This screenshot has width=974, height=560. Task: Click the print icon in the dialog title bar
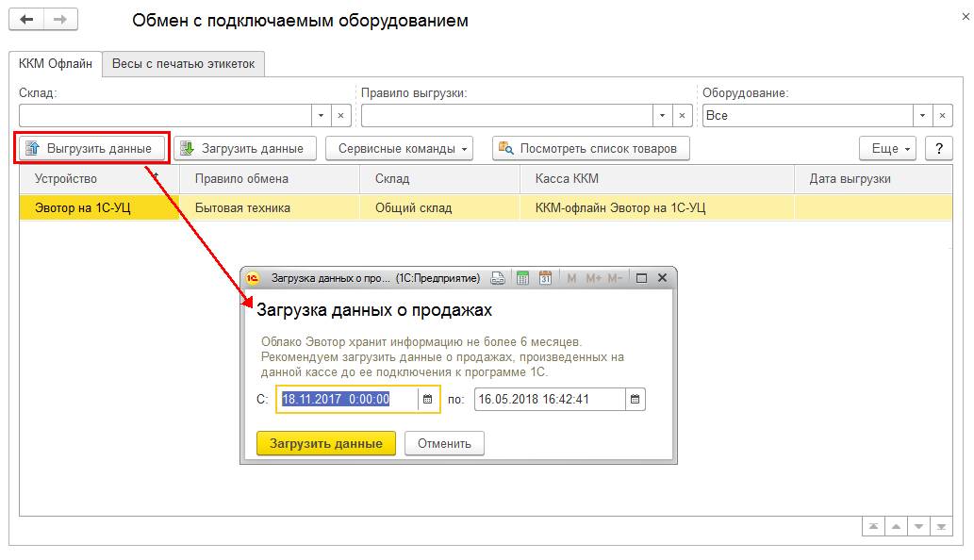coord(498,278)
